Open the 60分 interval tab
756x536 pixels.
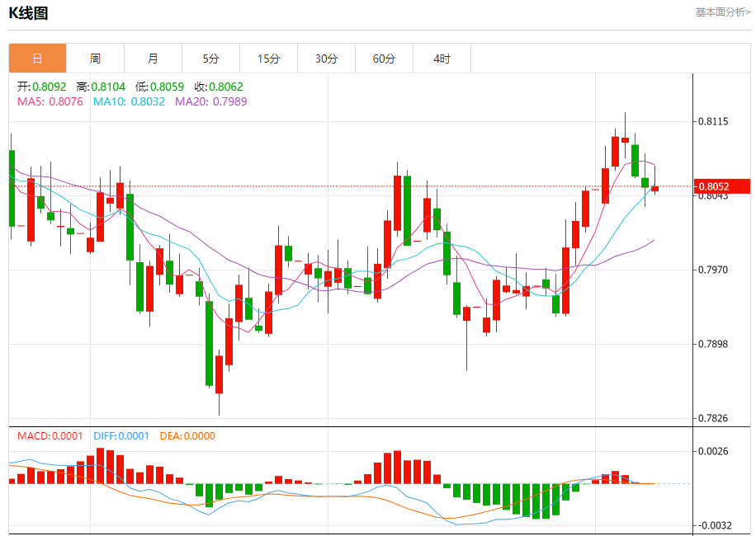[385, 59]
